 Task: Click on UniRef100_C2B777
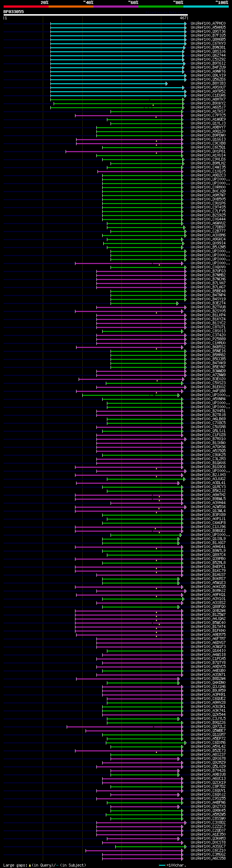tap(208, 231)
